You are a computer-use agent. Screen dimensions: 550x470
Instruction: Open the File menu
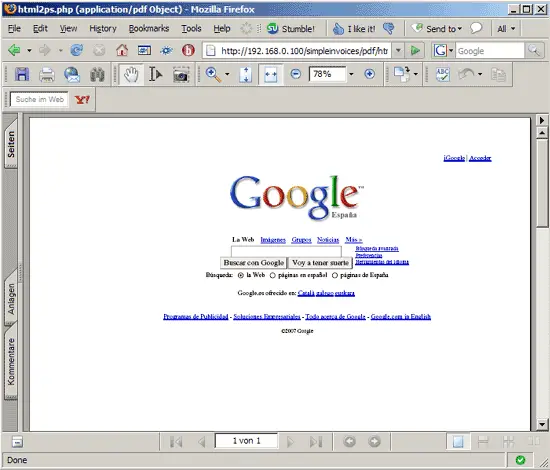(14, 28)
